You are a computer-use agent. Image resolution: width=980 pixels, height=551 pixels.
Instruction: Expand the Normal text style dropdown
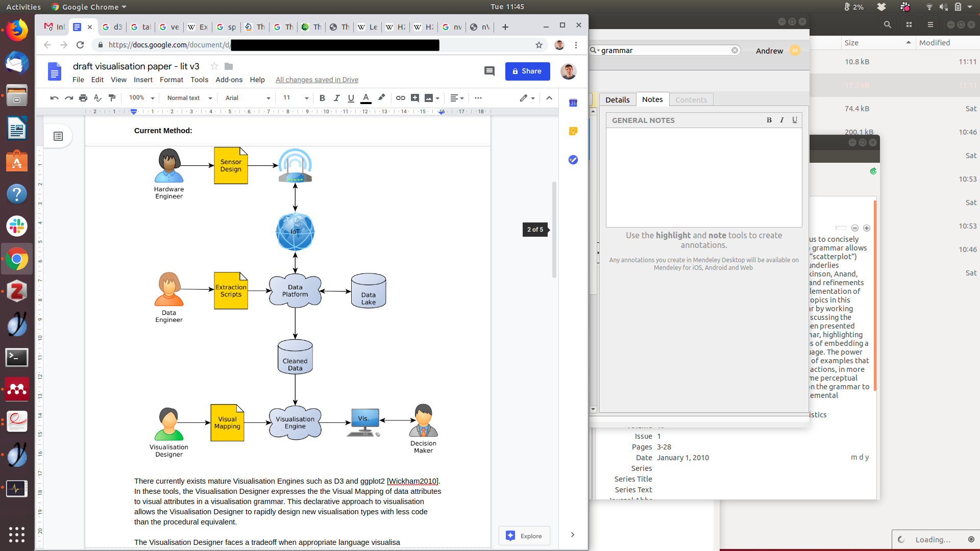[189, 98]
